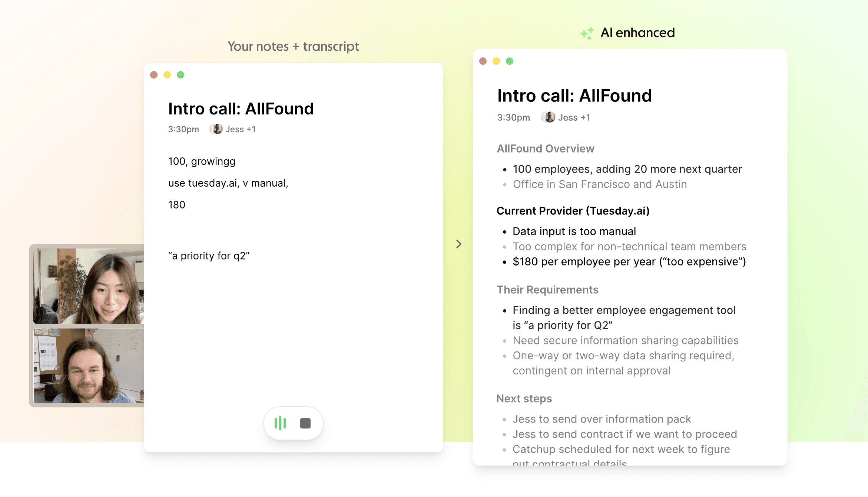Click the AllFound Overview section heading

coord(545,149)
